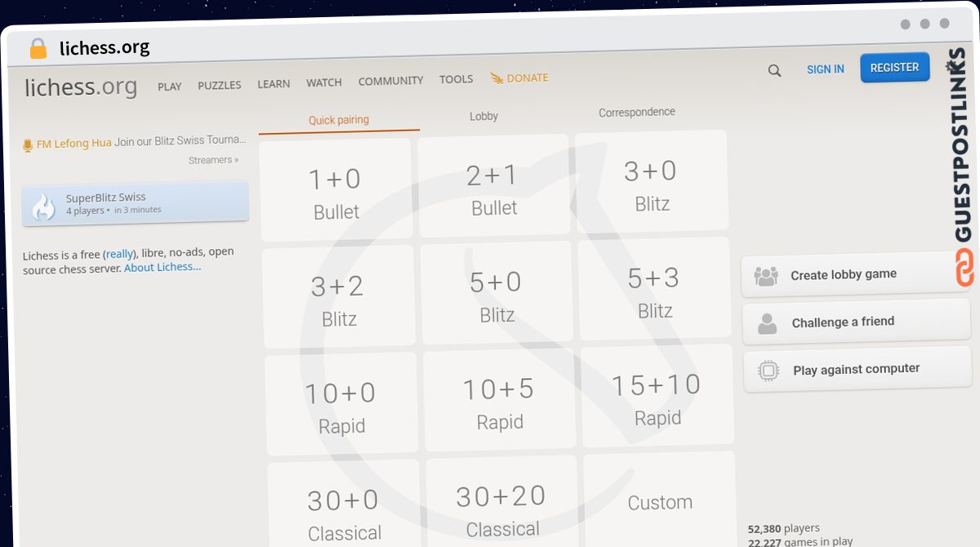The width and height of the screenshot is (980, 547).
Task: Open the WATCH menu
Action: pyautogui.click(x=324, y=82)
